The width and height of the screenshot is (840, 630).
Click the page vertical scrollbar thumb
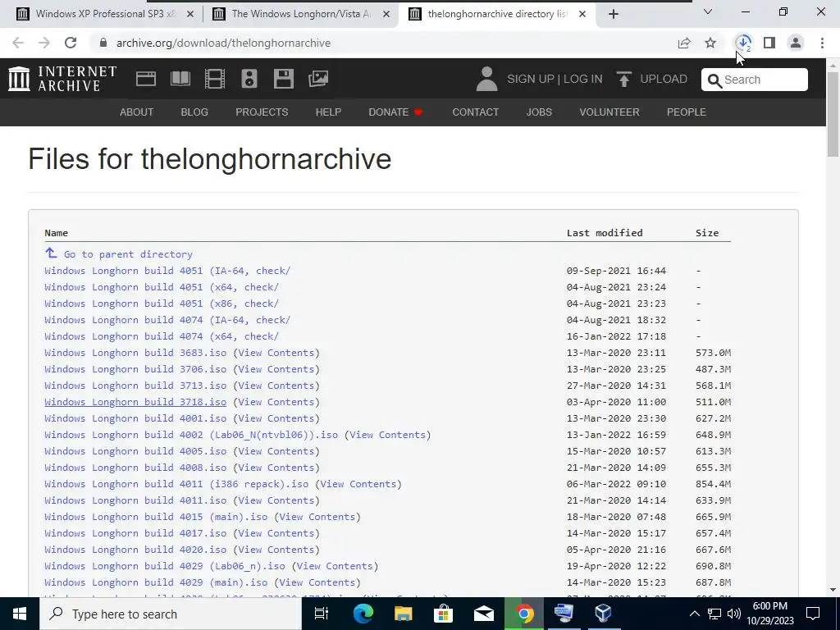coord(833,112)
